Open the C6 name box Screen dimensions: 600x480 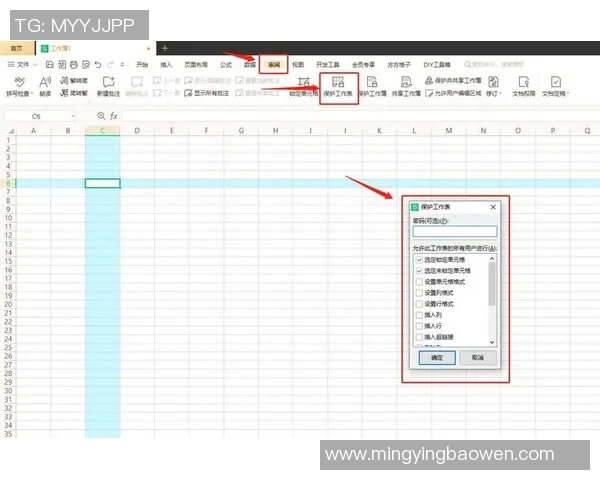(40, 116)
